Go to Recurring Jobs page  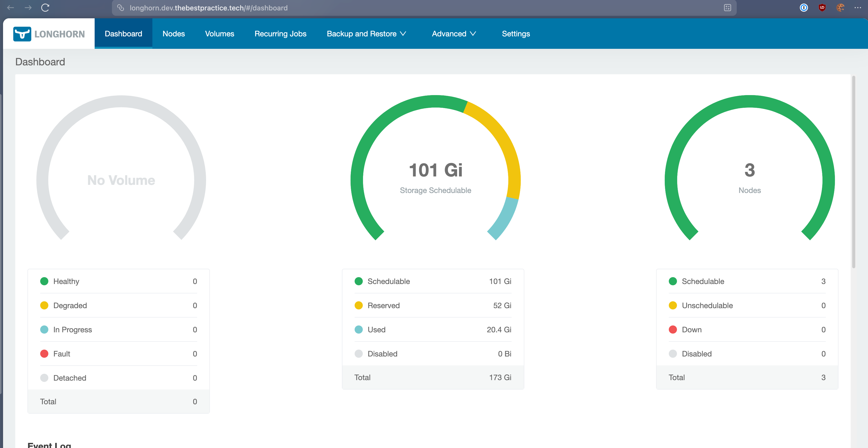coord(280,34)
